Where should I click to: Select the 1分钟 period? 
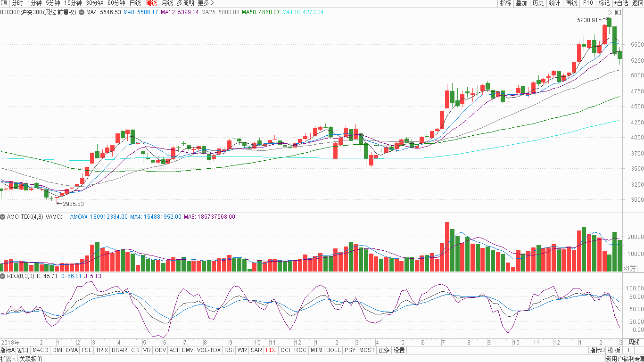pyautogui.click(x=35, y=3)
